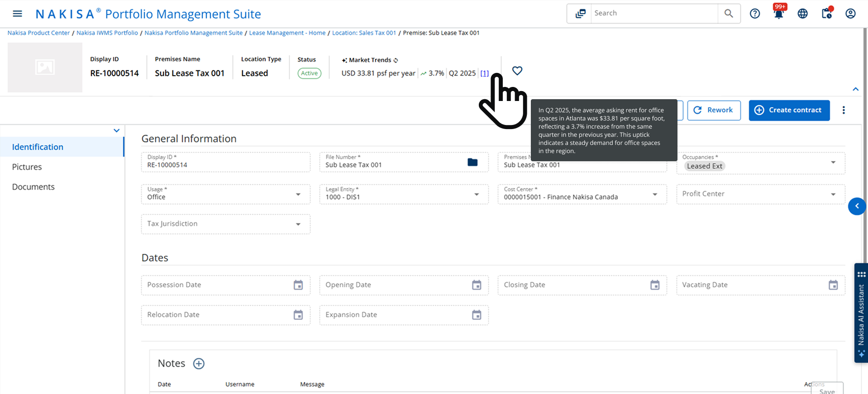Image resolution: width=868 pixels, height=394 pixels.
Task: Collapse the premise header section
Action: tap(855, 89)
